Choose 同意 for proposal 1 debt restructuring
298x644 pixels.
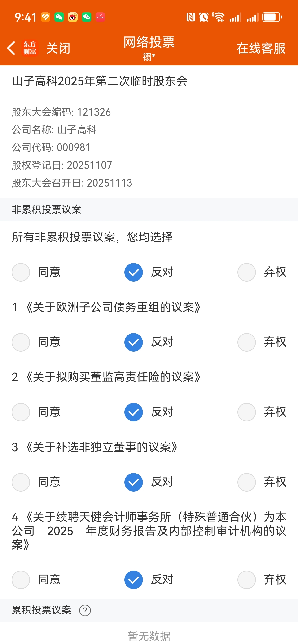tap(21, 342)
